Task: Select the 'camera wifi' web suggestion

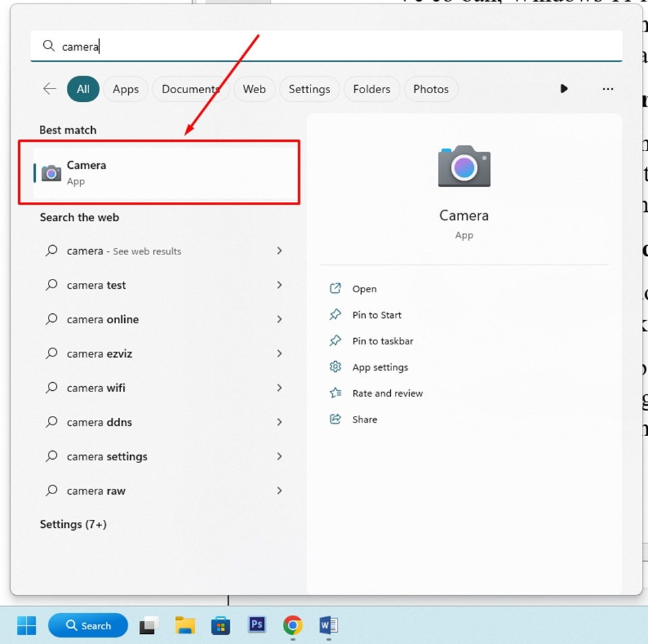Action: click(165, 388)
